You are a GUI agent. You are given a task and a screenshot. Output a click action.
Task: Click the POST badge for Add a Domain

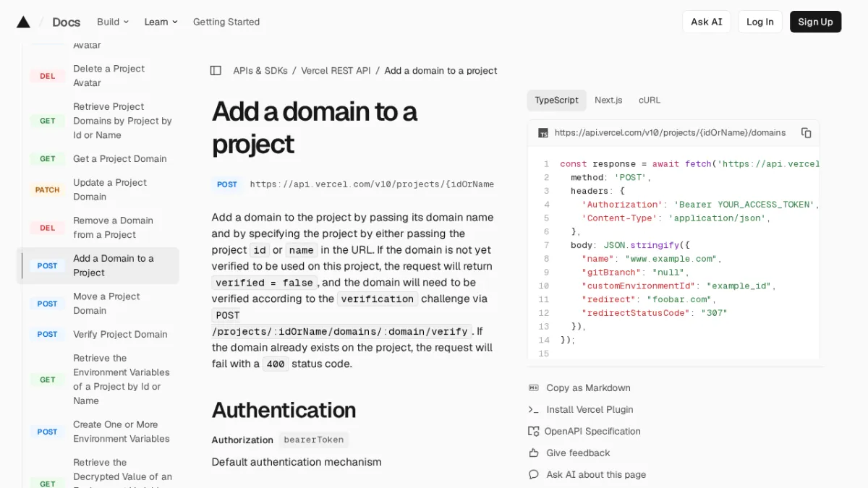click(x=47, y=266)
